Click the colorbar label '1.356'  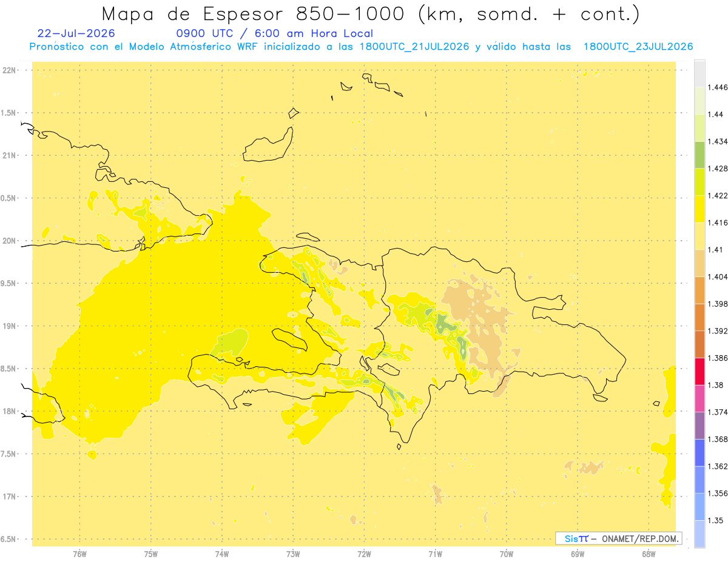[718, 493]
